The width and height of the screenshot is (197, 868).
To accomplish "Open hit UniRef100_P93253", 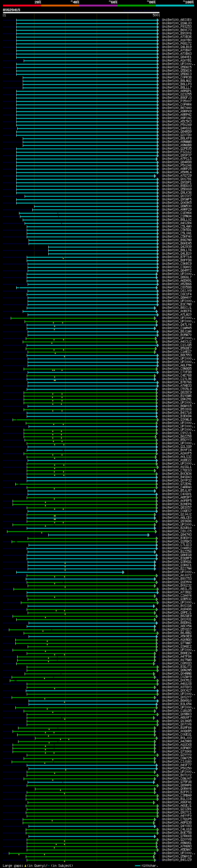I will tap(177, 26).
